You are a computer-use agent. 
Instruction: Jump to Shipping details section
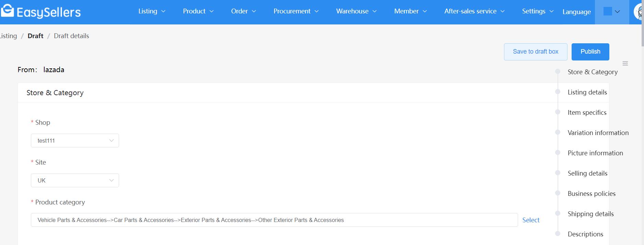pyautogui.click(x=590, y=214)
